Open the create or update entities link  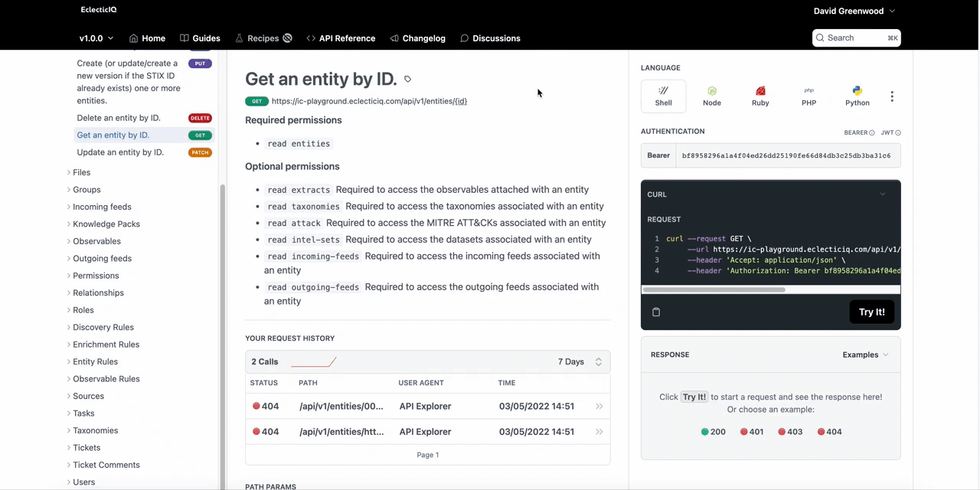129,82
